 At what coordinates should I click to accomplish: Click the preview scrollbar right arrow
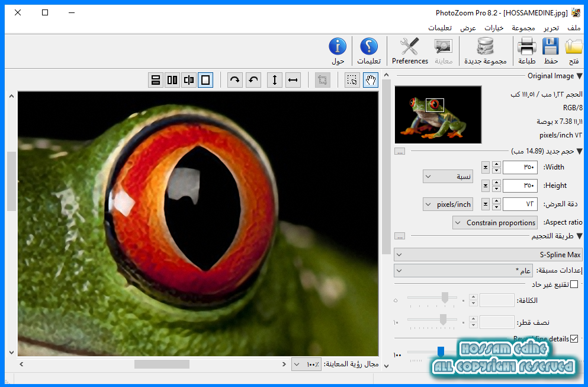[284, 364]
